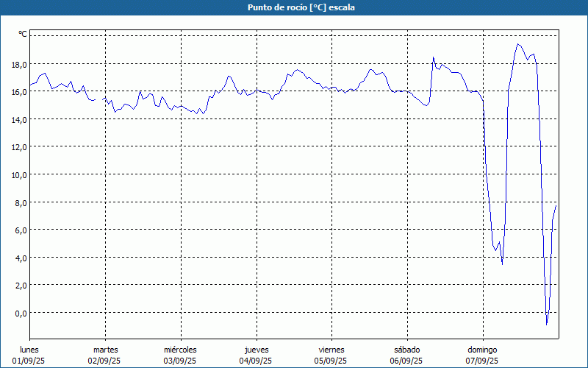The image size is (588, 368).
Task: Select the 'miércoles' day label
Action: click(180, 350)
